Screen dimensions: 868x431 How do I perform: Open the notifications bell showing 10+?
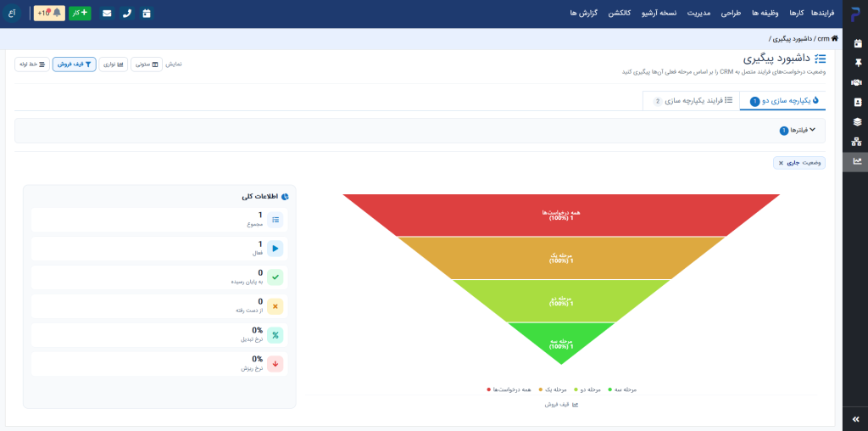tap(50, 14)
